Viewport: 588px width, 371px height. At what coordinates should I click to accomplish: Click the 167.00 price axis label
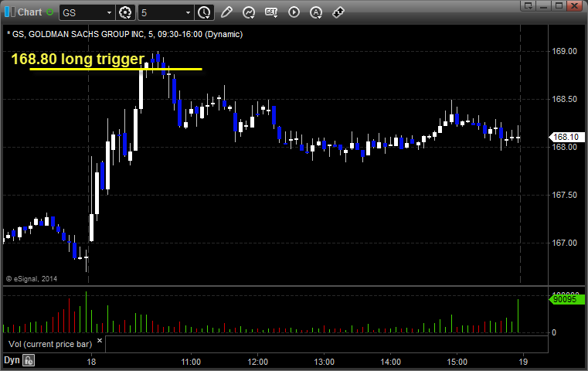point(564,243)
